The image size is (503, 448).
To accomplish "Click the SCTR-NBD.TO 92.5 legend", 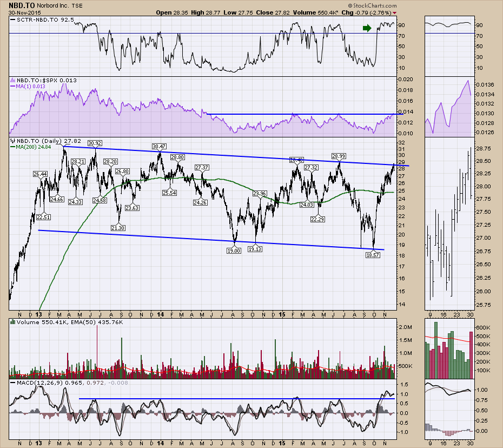I will point(45,19).
